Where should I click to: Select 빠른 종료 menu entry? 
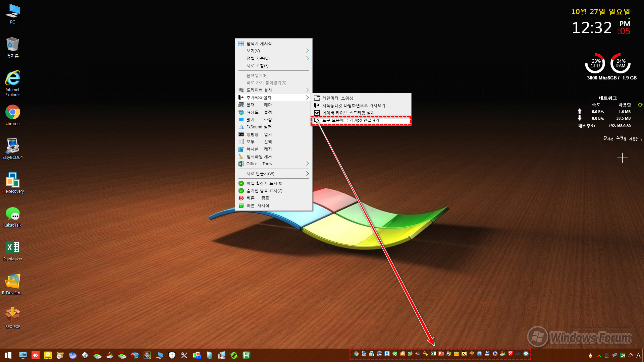point(273,198)
